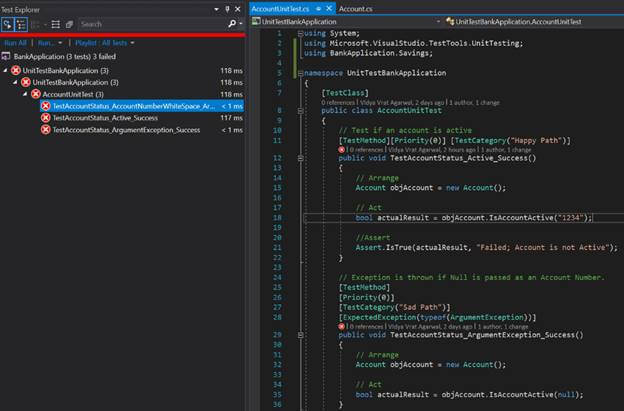Click the list view icon in Test Explorer toolbar
624x411 pixels.
coord(56,24)
